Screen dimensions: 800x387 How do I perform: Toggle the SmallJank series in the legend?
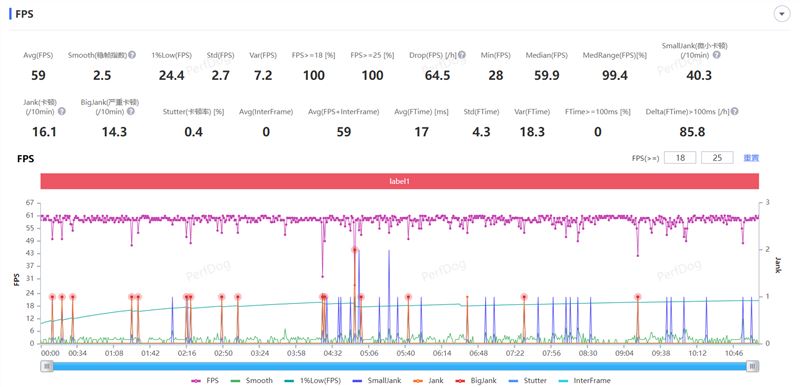377,380
